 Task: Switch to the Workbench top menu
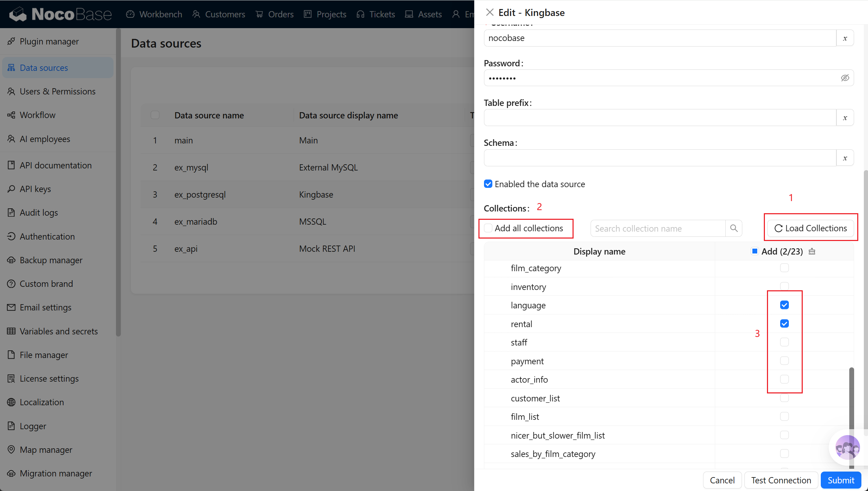click(154, 14)
